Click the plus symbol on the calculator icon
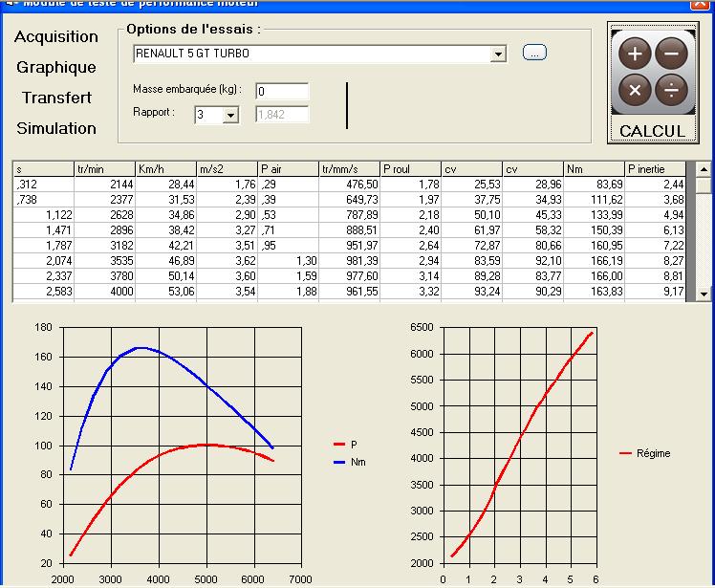 point(635,54)
